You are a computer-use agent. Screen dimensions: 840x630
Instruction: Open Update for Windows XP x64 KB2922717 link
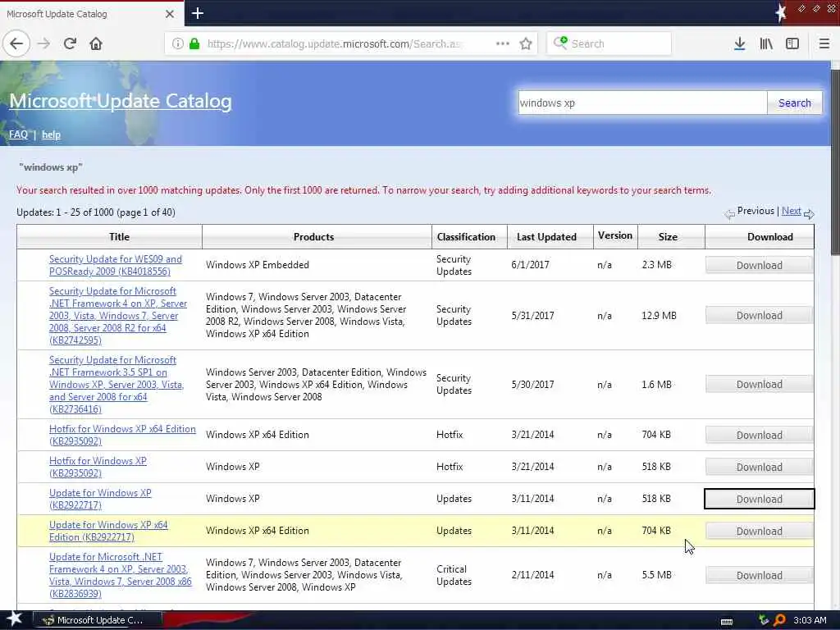[x=108, y=531]
